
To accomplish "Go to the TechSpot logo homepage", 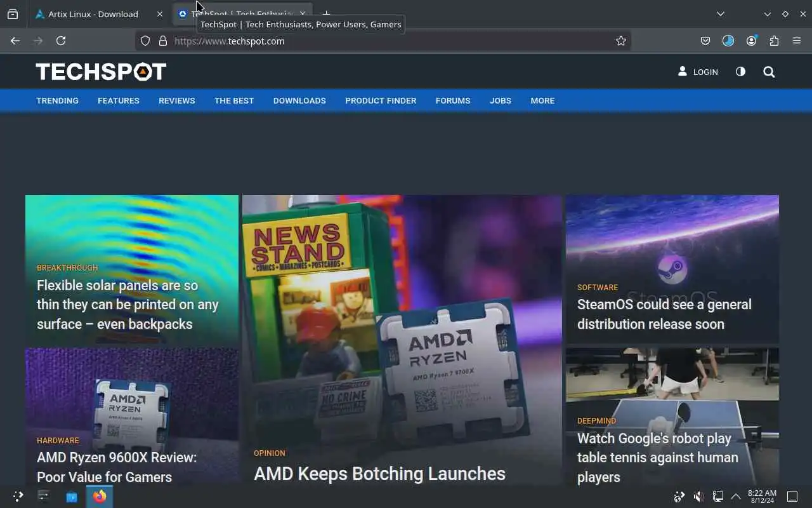I will click(x=101, y=72).
